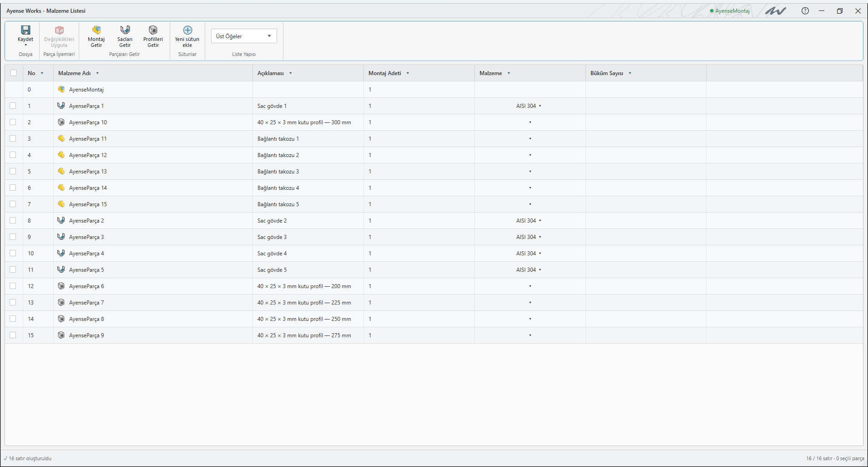Screen dimensions: 868x467
Task: Select the 'Sac gövde 4' description cell
Action: pos(308,254)
